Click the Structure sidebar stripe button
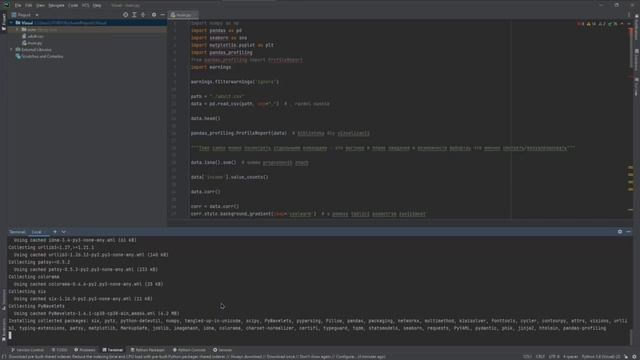640x360 pixels. click(x=4, y=299)
